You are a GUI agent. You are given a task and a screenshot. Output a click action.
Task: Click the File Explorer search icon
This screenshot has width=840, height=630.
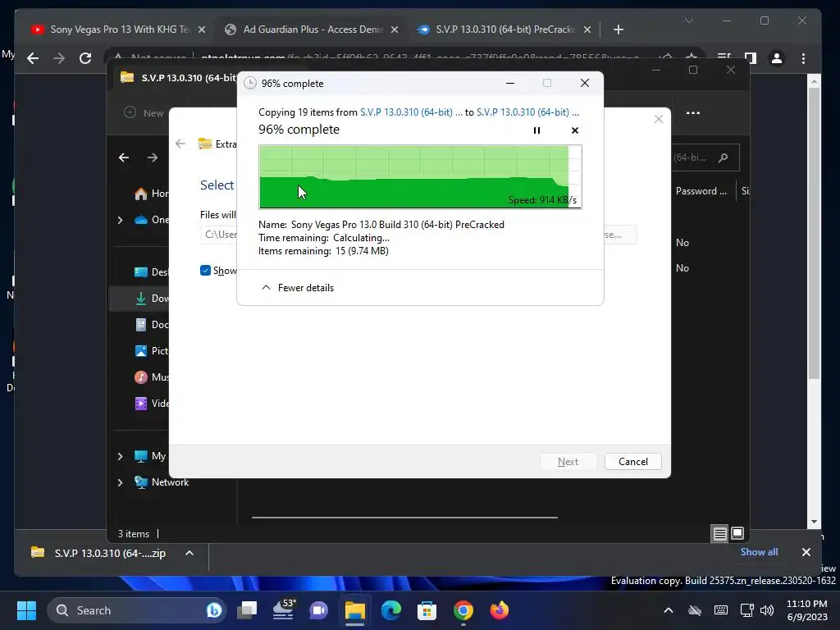[724, 157]
